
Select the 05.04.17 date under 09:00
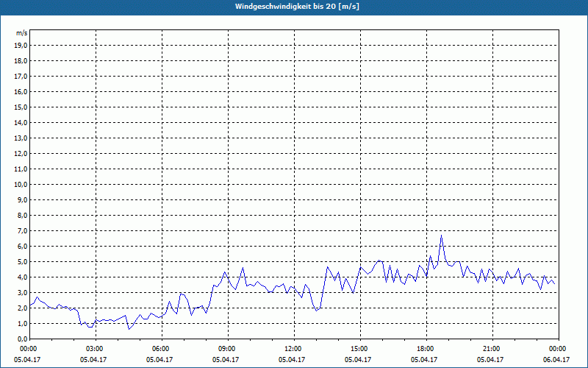(226, 359)
